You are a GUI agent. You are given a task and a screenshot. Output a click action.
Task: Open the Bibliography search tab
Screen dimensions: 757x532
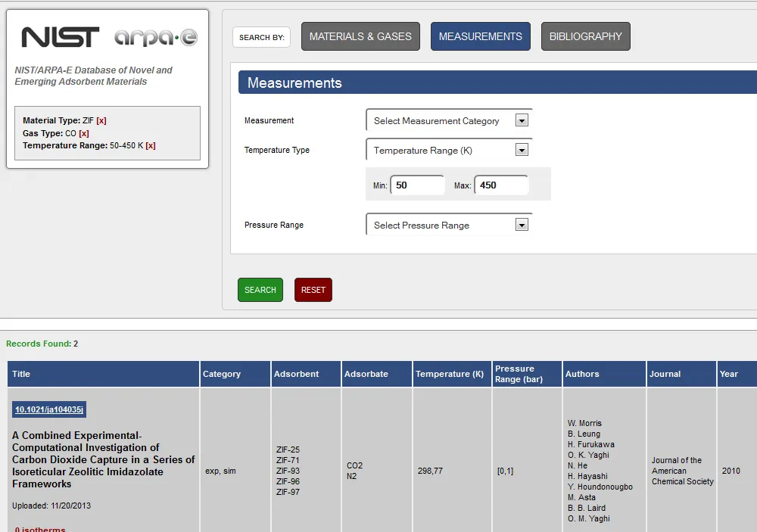coord(585,36)
